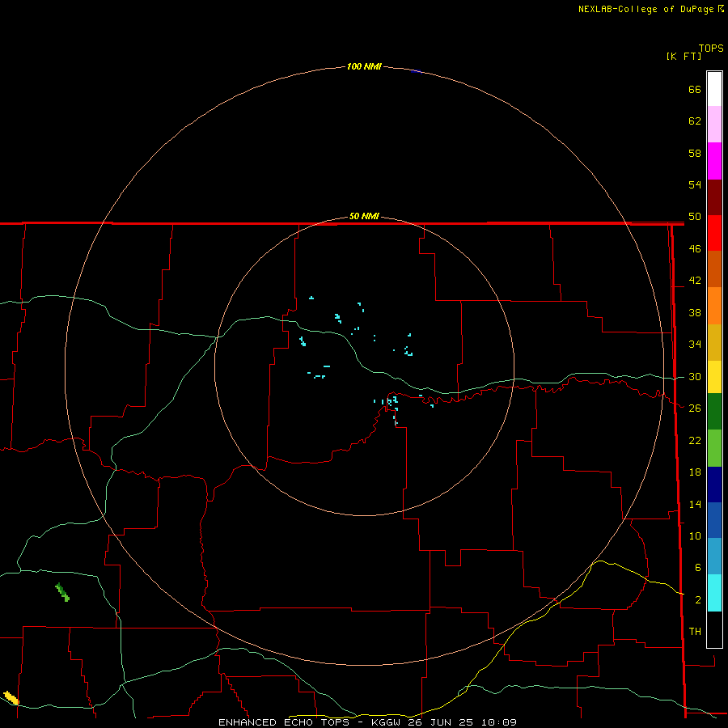Click the 2 label near the legend bottom
The image size is (728, 728).
click(698, 600)
